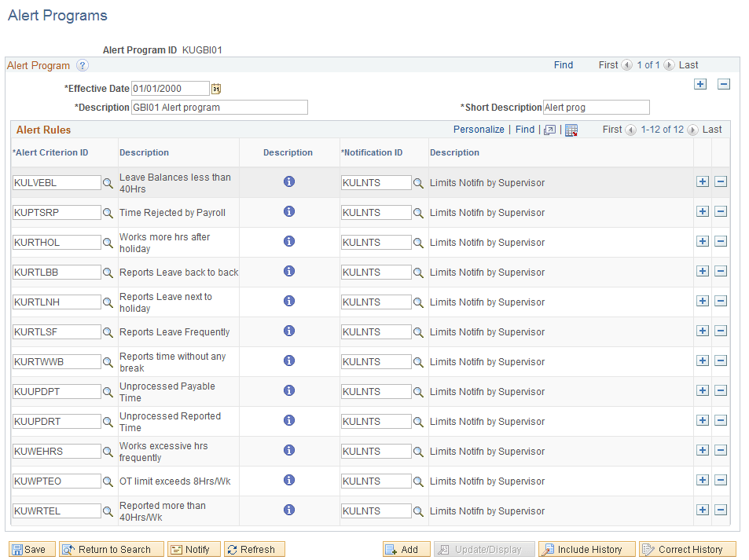The width and height of the screenshot is (749, 560).
Task: Click the info icon beside KUPTSRP description
Action: click(x=288, y=211)
